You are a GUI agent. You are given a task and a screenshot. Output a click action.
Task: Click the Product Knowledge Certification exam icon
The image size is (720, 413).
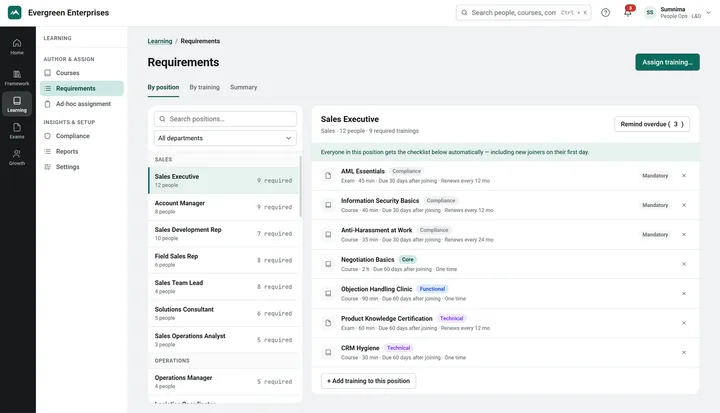pyautogui.click(x=328, y=323)
